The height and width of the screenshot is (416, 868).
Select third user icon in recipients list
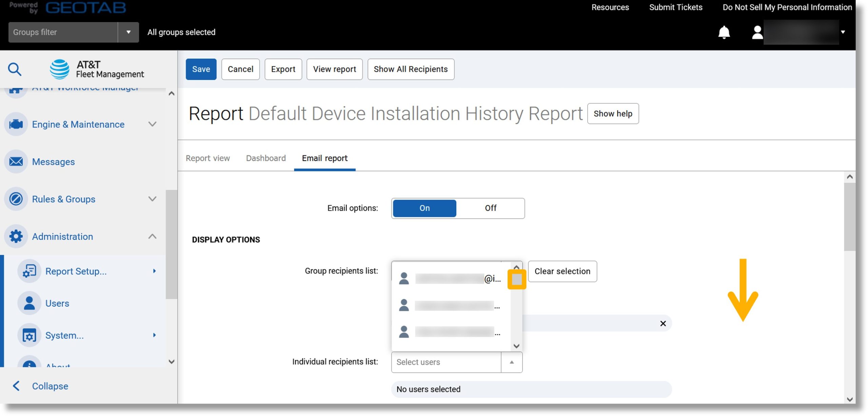[x=404, y=332]
